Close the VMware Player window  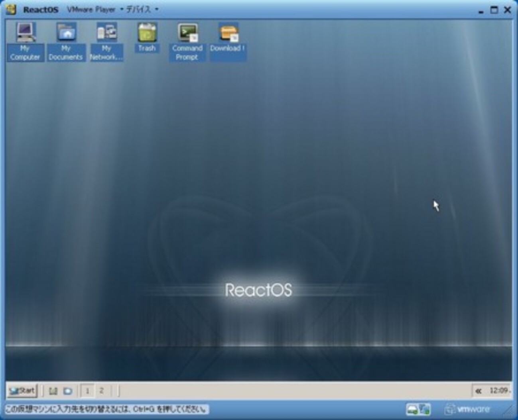pos(508,10)
